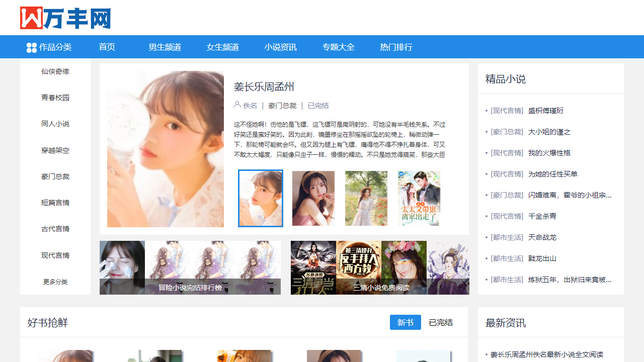Image resolution: width=644 pixels, height=362 pixels.
Task: Choose the 青春校园 category in the sidebar
Action: click(55, 98)
